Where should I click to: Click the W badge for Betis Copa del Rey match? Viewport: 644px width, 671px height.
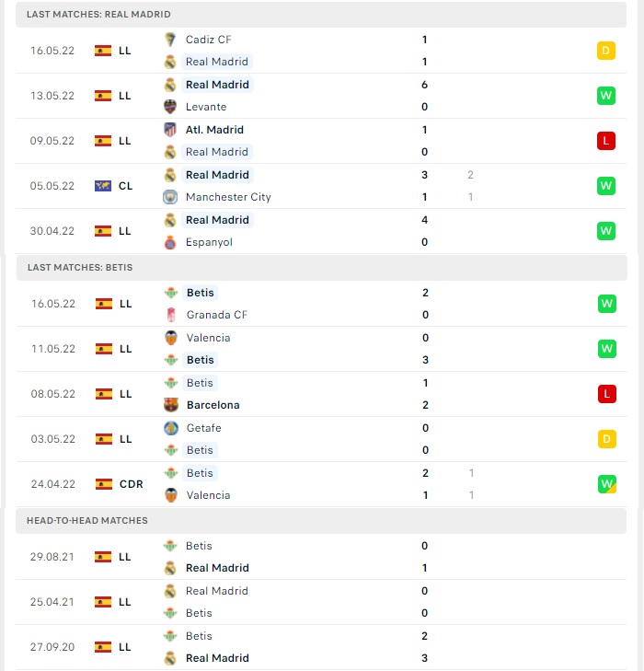pos(607,484)
